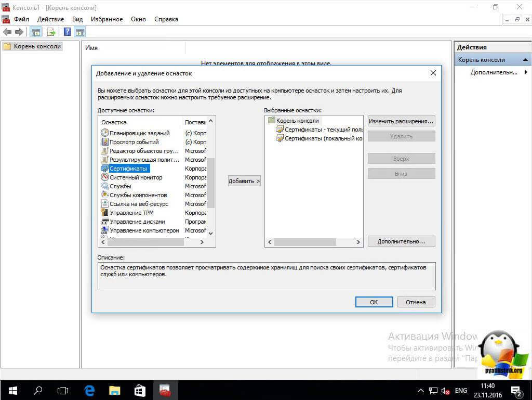The width and height of the screenshot is (532, 400).
Task: Open the Файл menu
Action: coord(21,19)
